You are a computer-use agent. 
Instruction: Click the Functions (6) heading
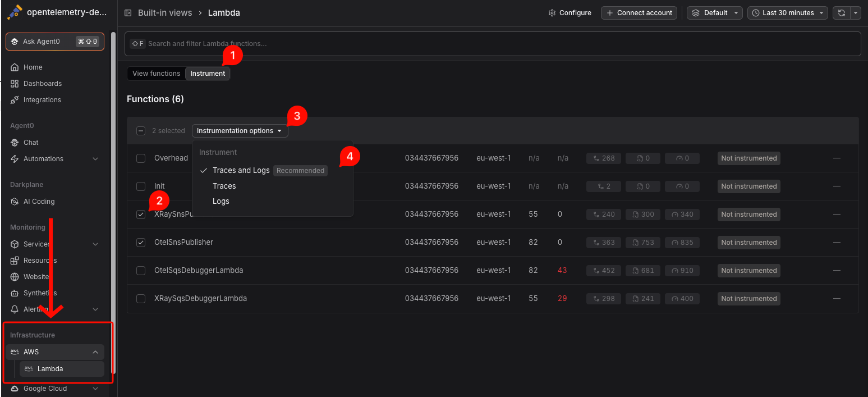(155, 99)
